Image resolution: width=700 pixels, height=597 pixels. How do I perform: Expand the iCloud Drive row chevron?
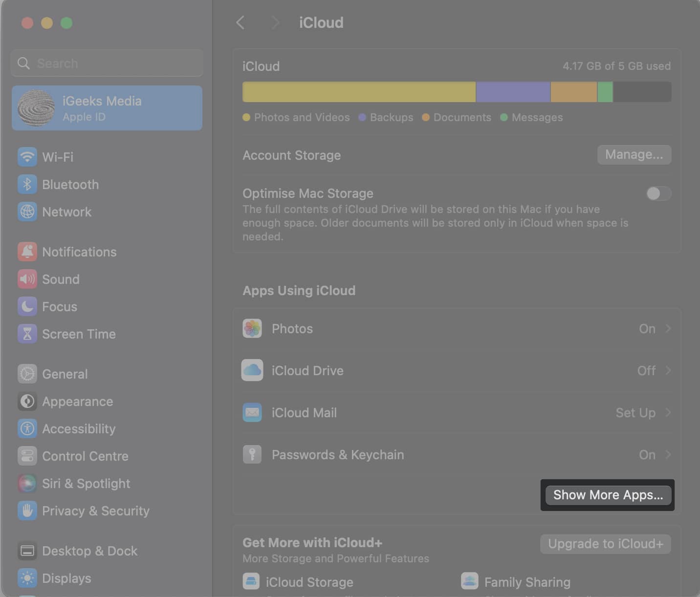coord(668,370)
